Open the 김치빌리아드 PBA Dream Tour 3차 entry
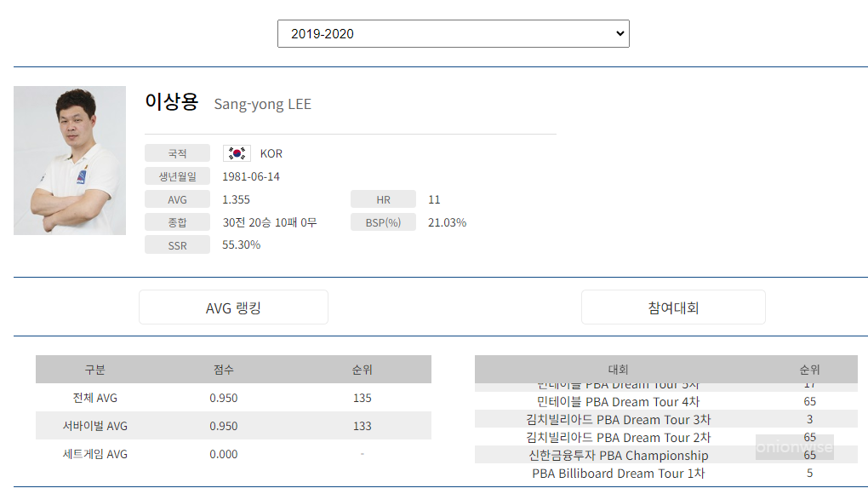This screenshot has width=868, height=494. pos(619,419)
